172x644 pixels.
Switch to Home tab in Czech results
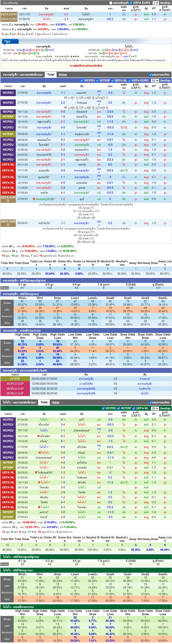pos(63,74)
